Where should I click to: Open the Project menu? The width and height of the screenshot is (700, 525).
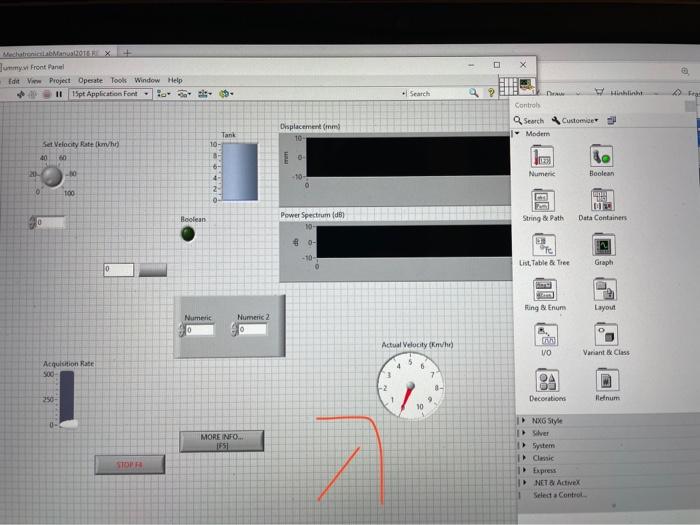click(x=60, y=80)
